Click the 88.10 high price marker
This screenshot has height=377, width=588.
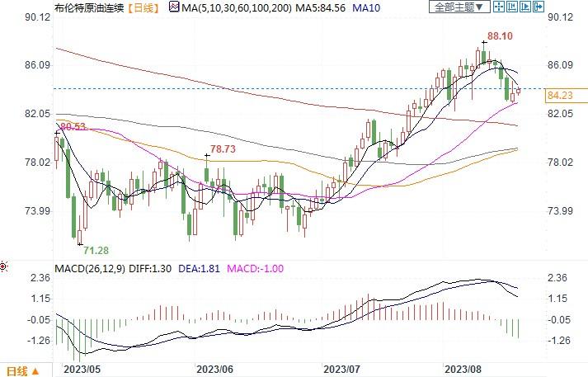coord(500,36)
